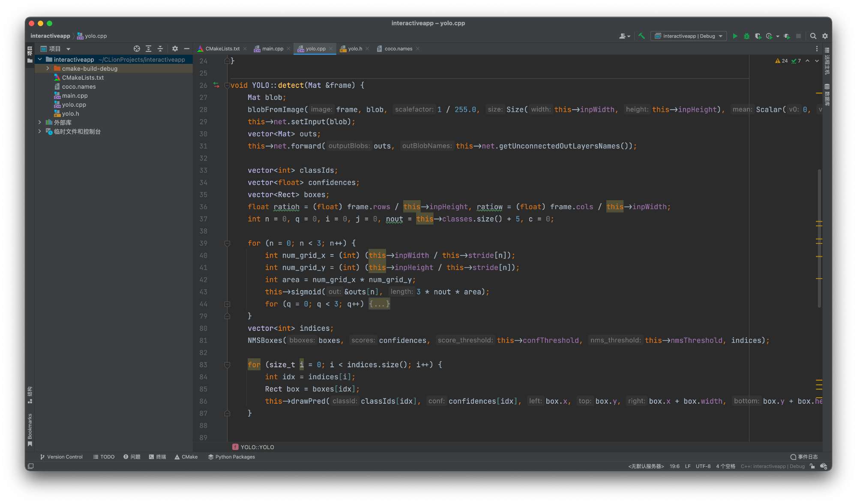Screen dimensions: 857x504
Task: Expand cmake-build-debug folder
Action: [48, 69]
